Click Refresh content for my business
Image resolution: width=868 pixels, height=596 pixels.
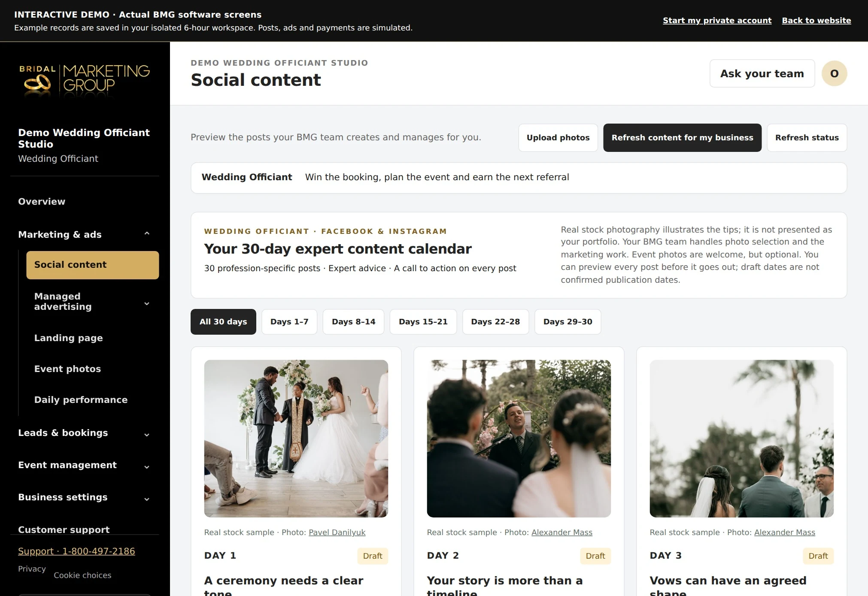[682, 138]
